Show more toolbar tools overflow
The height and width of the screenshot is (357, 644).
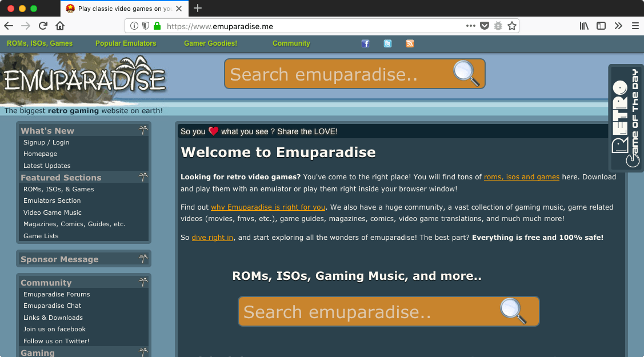[618, 26]
